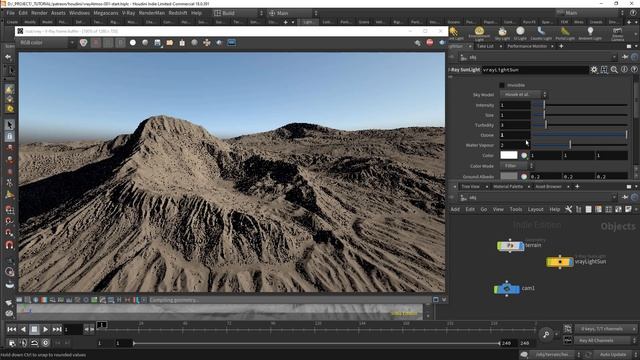Screen dimensions: 640x360
Task: Click the Ozone value input field
Action: [x=515, y=135]
